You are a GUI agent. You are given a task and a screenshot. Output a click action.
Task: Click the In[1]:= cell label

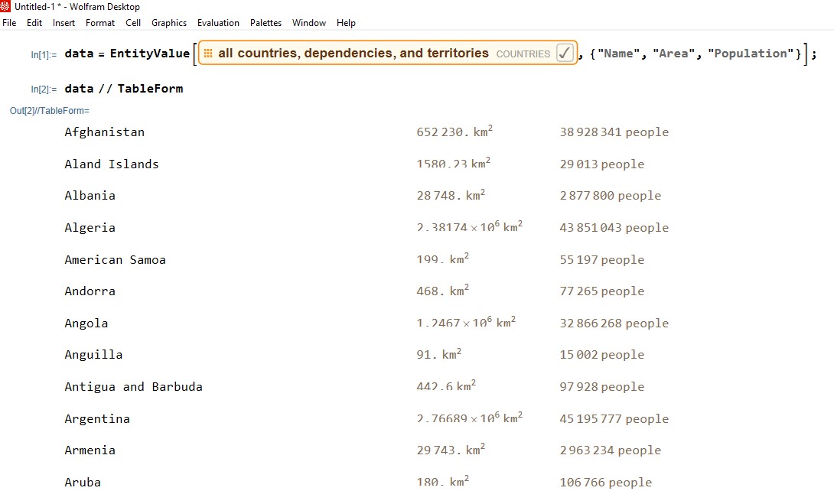tap(44, 55)
